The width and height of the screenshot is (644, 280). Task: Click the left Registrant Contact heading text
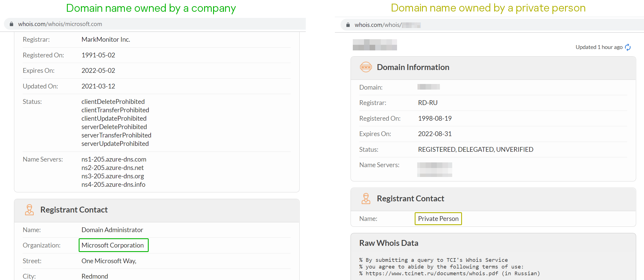point(74,210)
